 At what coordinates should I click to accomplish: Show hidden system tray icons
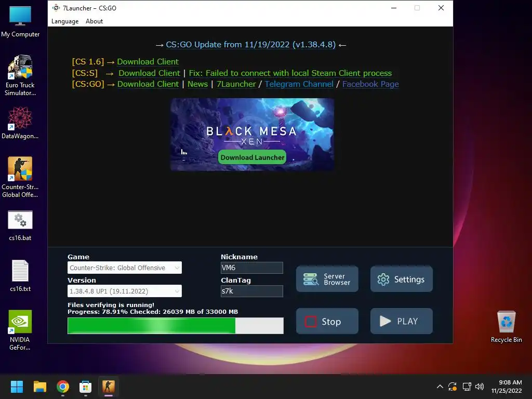coord(440,387)
